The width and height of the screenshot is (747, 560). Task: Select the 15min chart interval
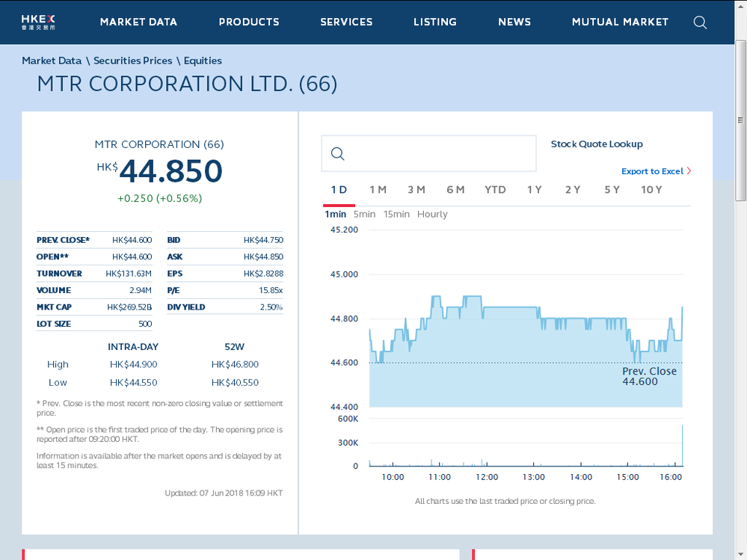click(x=396, y=214)
